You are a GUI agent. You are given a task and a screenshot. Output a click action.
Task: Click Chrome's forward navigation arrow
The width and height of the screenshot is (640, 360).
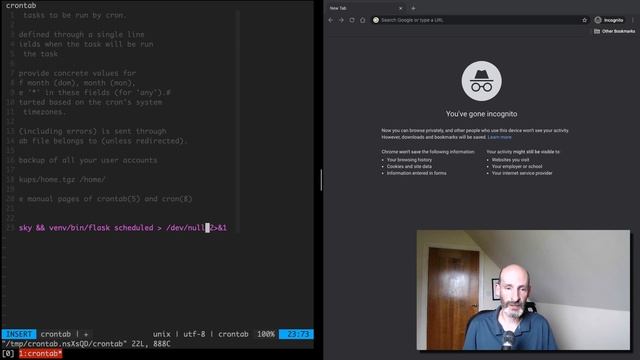pos(341,20)
